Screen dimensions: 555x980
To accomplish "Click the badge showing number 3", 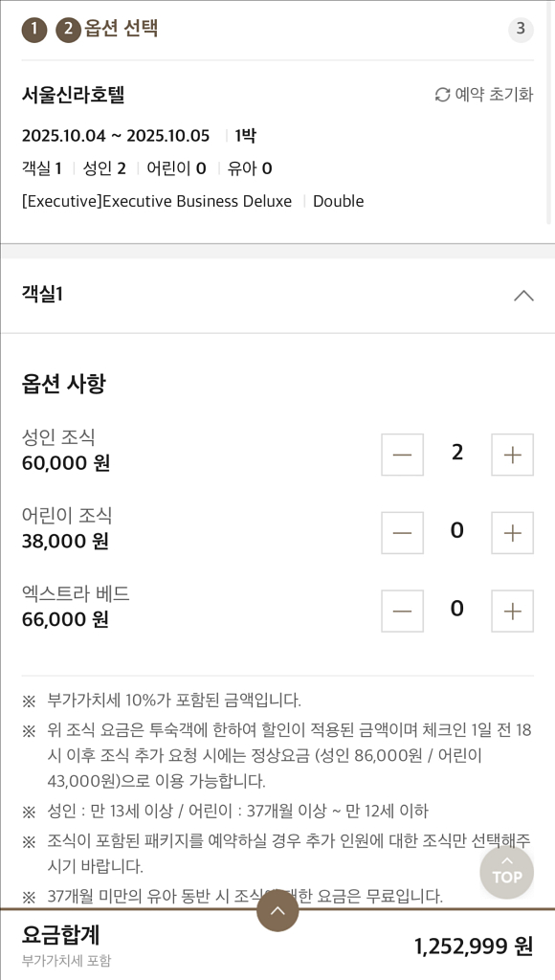I will (520, 30).
